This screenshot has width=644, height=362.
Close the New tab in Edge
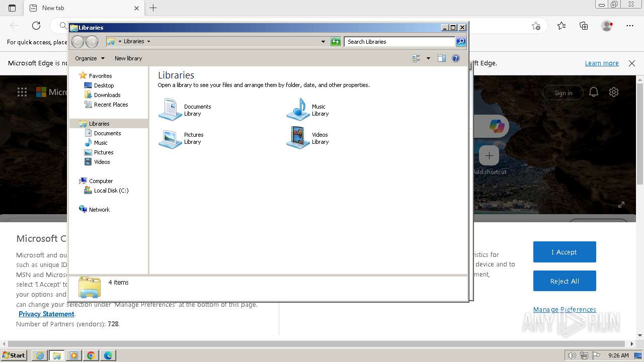pyautogui.click(x=136, y=8)
